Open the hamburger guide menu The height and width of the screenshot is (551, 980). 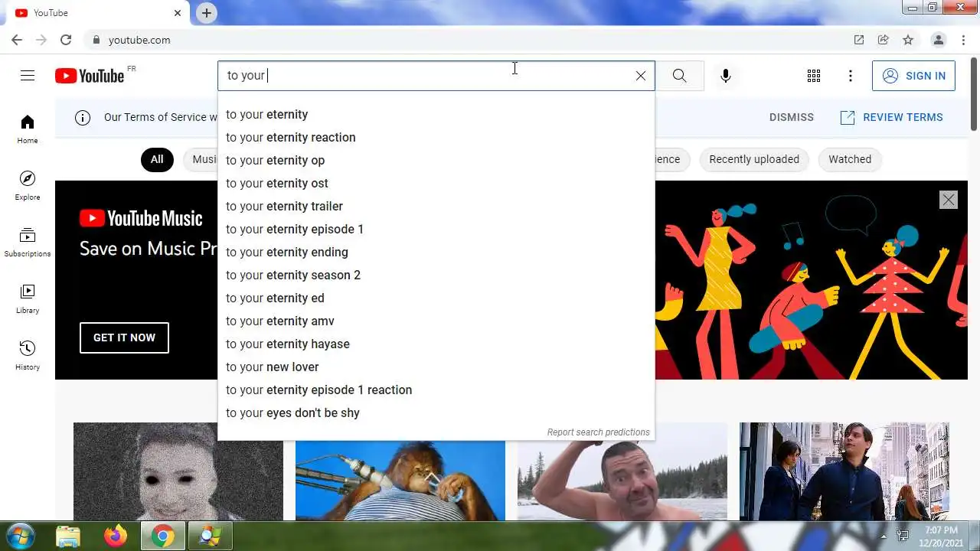click(28, 75)
